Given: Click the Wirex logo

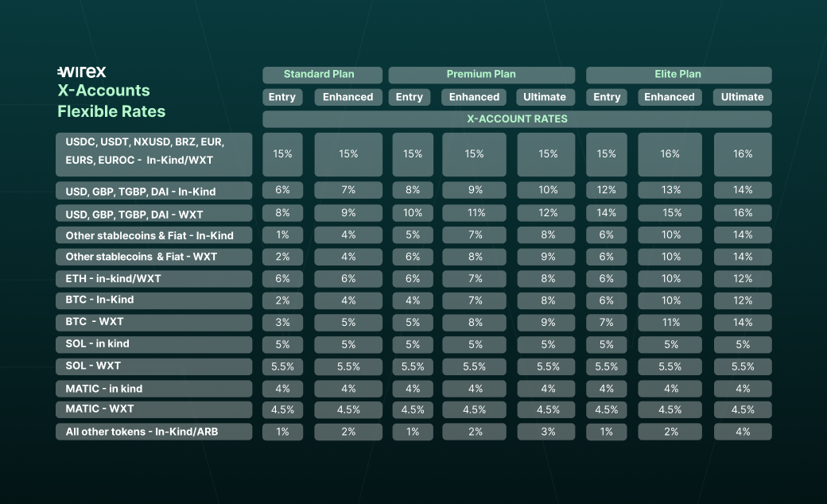Looking at the screenshot, I should [x=82, y=72].
